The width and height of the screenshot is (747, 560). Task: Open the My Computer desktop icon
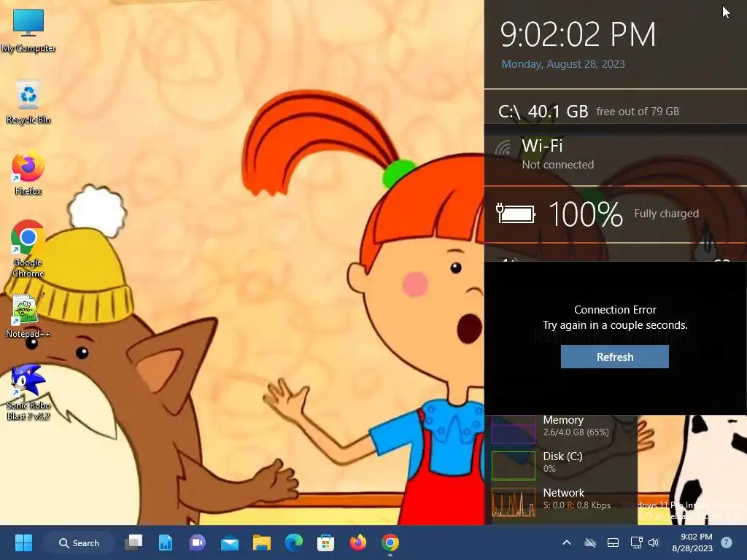28,31
